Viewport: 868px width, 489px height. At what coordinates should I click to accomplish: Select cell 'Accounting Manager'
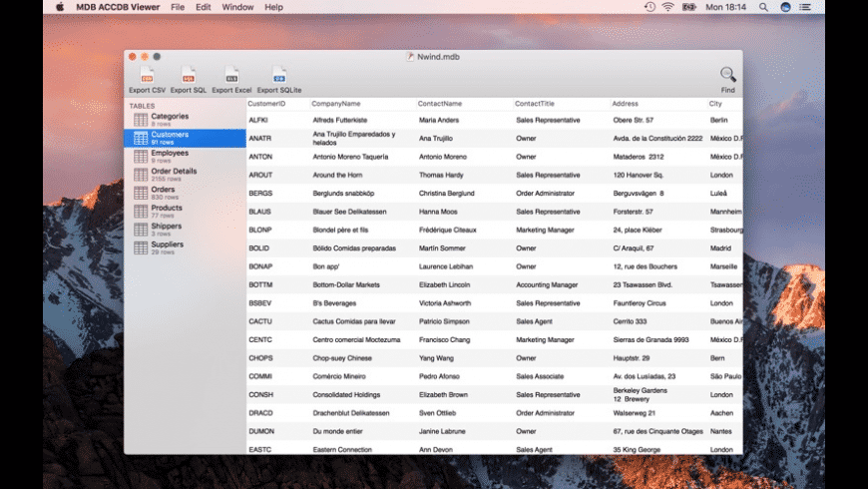click(547, 284)
